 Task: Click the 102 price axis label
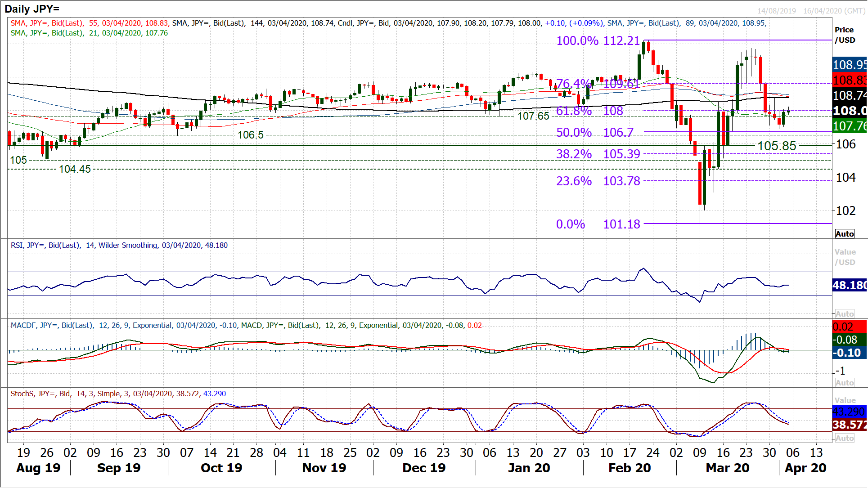point(846,210)
